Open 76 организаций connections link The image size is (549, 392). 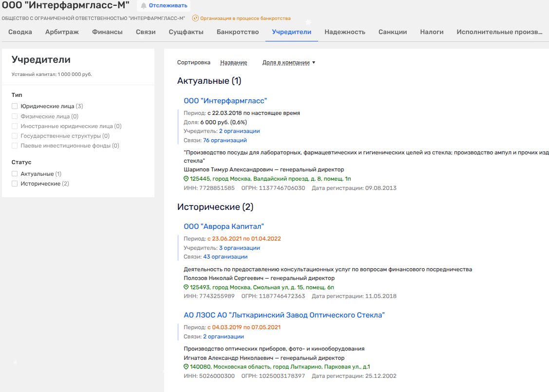(225, 140)
